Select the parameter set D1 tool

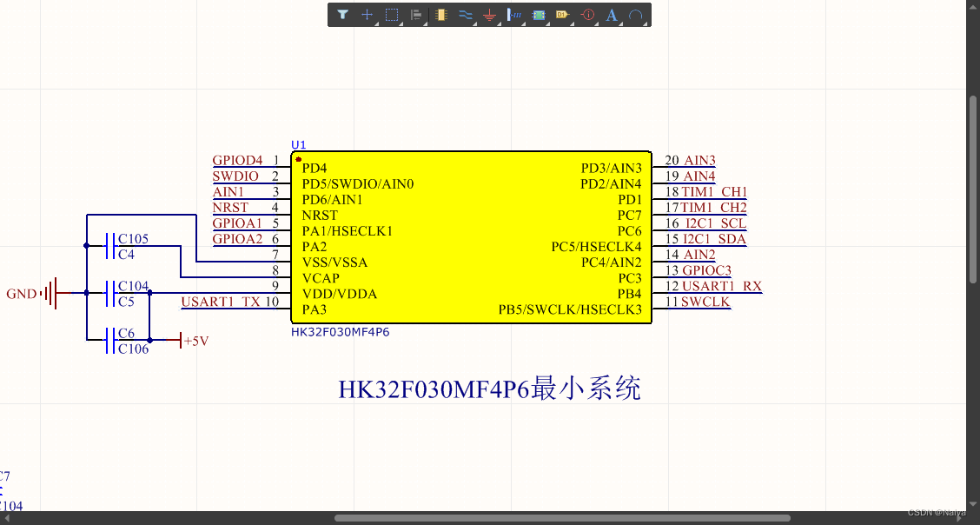(563, 15)
